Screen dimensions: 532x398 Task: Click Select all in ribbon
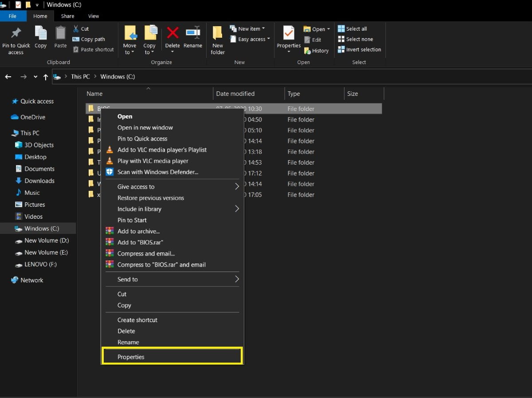coord(352,29)
